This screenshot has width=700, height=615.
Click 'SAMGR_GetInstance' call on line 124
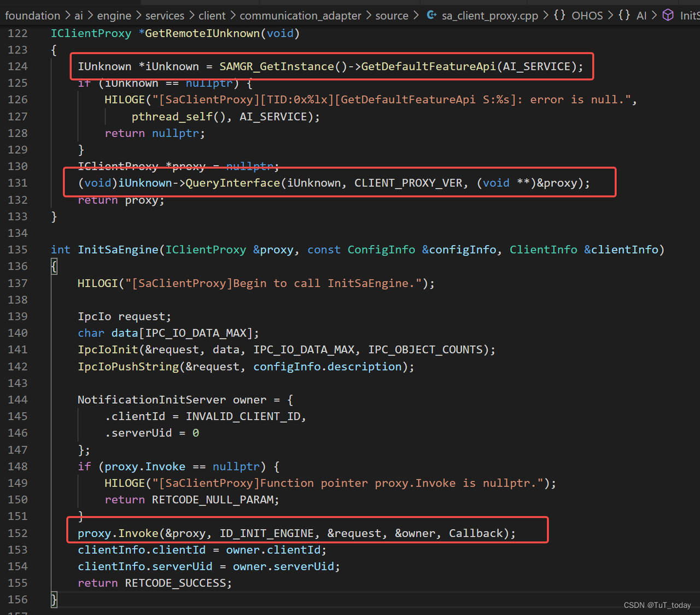click(277, 67)
